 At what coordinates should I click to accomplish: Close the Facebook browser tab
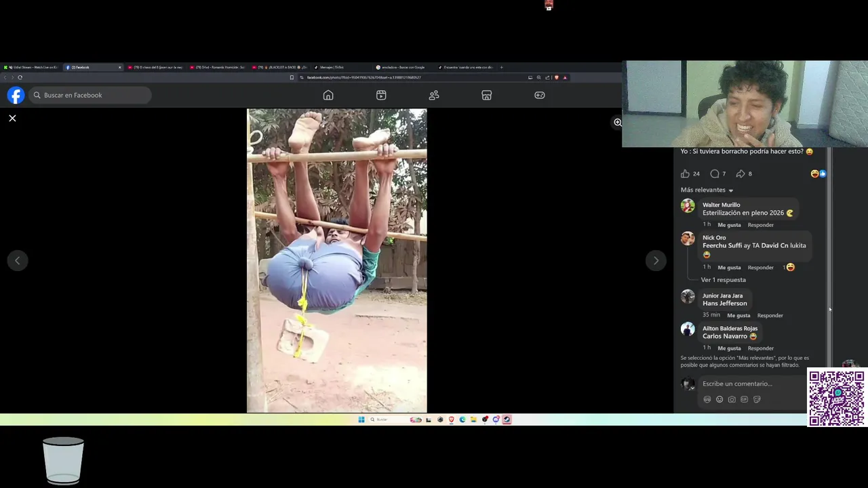120,67
